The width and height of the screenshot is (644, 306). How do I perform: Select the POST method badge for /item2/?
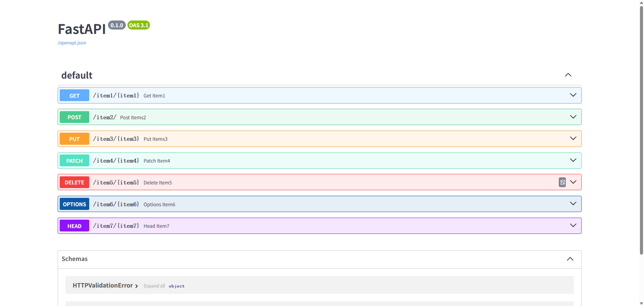pyautogui.click(x=74, y=117)
